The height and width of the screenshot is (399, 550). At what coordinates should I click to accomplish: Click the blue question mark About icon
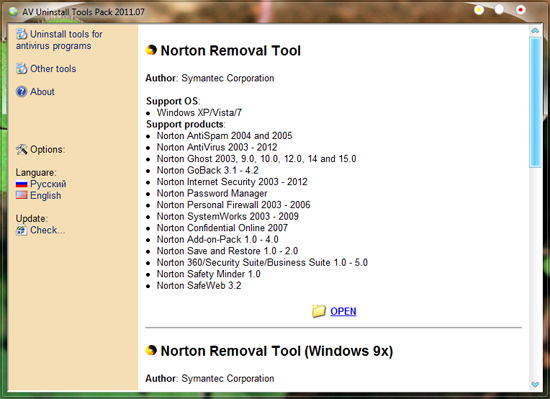pos(21,92)
